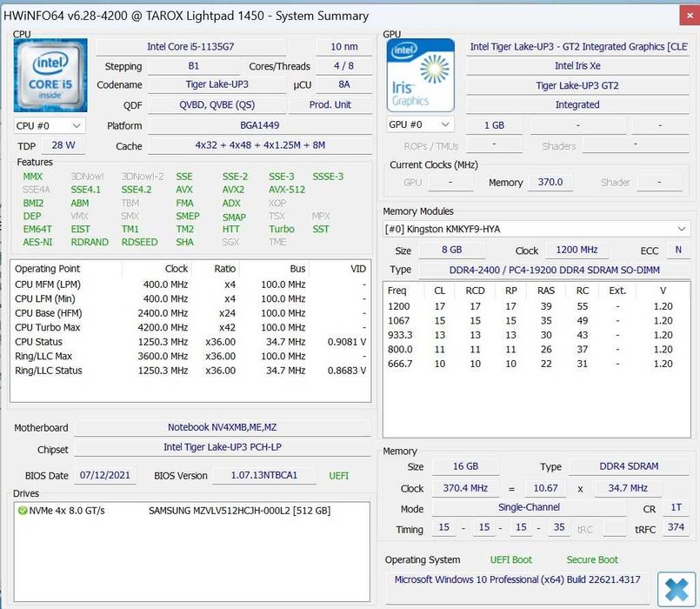The height and width of the screenshot is (609, 700).
Task: Click the 28 W TDP value
Action: (63, 145)
